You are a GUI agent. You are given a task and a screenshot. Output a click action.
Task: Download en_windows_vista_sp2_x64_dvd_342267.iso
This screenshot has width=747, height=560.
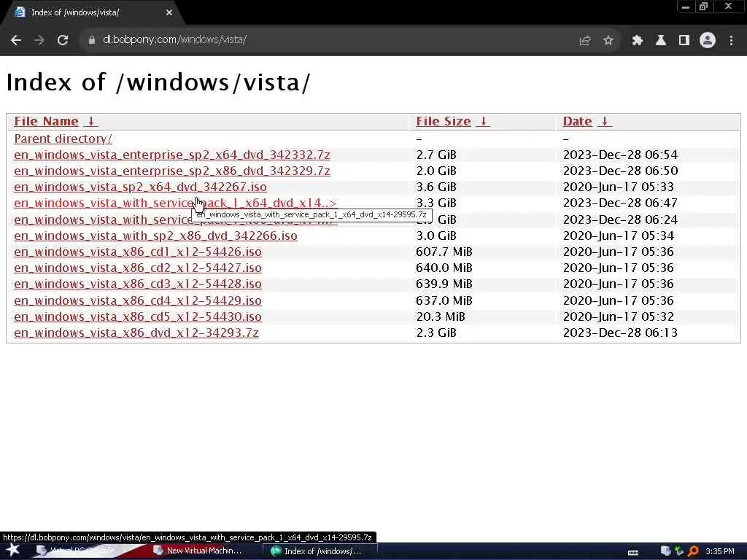pyautogui.click(x=141, y=187)
